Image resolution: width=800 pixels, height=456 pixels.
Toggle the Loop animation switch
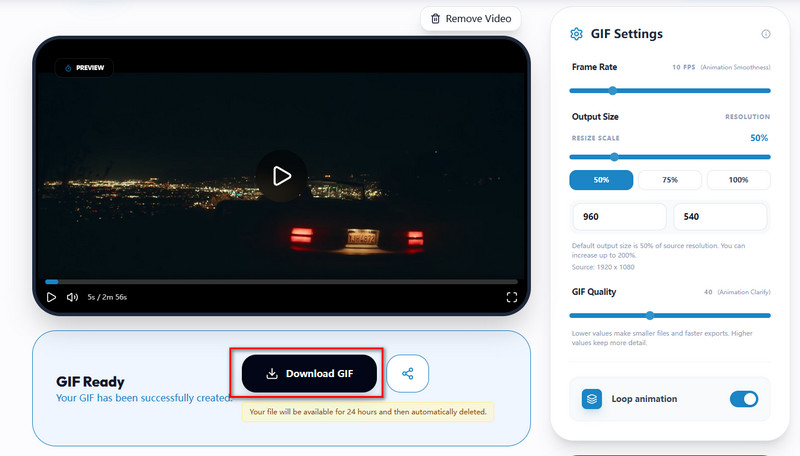[744, 399]
